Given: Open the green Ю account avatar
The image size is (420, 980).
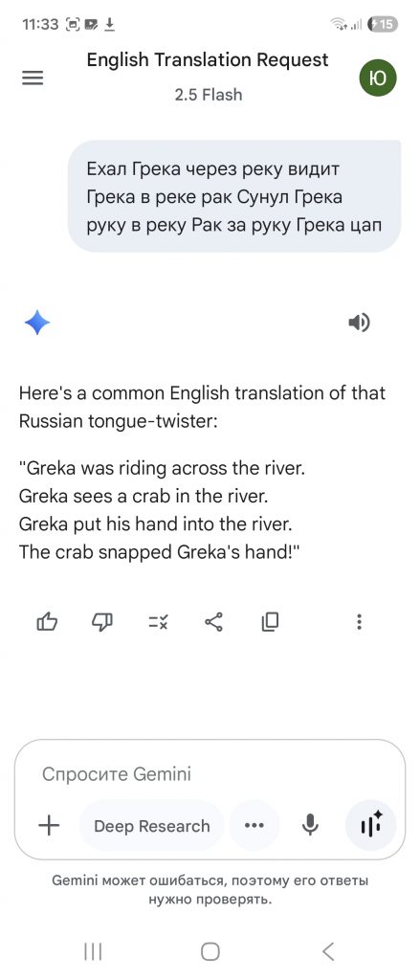Looking at the screenshot, I should pyautogui.click(x=378, y=78).
